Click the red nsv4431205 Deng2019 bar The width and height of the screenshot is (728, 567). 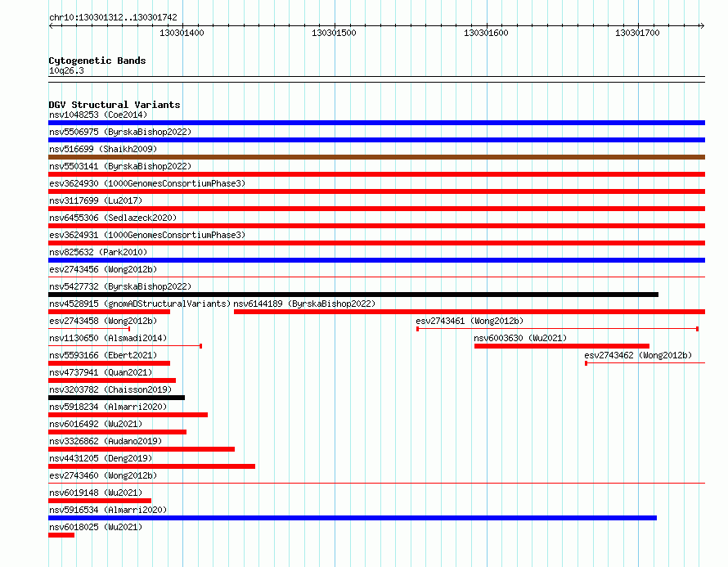(x=152, y=466)
